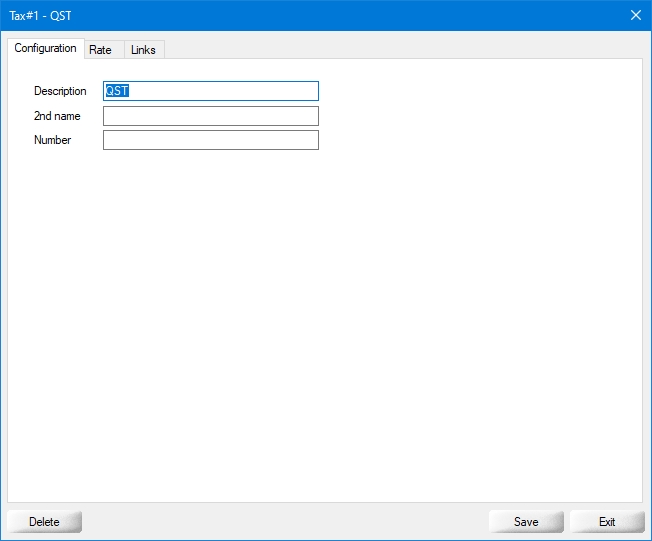
Task: Close the Tax#1 - QST window
Action: point(635,15)
